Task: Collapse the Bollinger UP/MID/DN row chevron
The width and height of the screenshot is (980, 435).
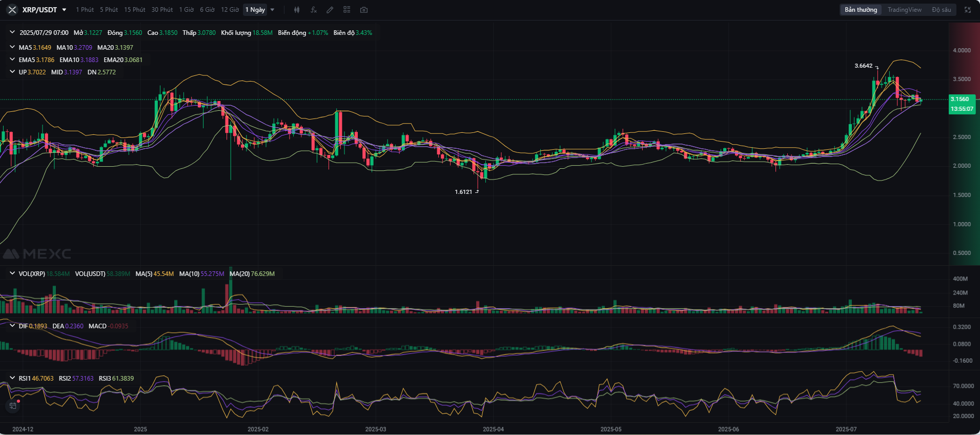Action: click(x=12, y=72)
